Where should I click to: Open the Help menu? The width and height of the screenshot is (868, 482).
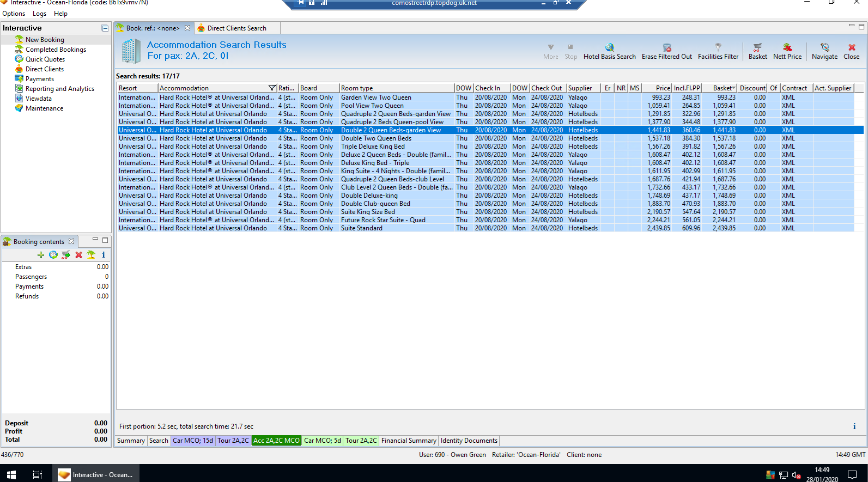60,14
